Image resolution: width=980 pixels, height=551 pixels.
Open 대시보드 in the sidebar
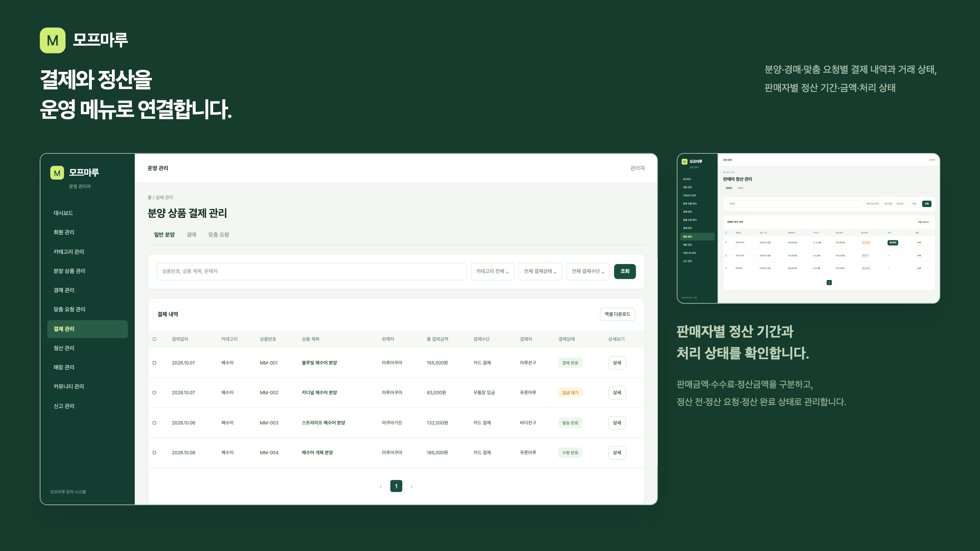tap(87, 213)
